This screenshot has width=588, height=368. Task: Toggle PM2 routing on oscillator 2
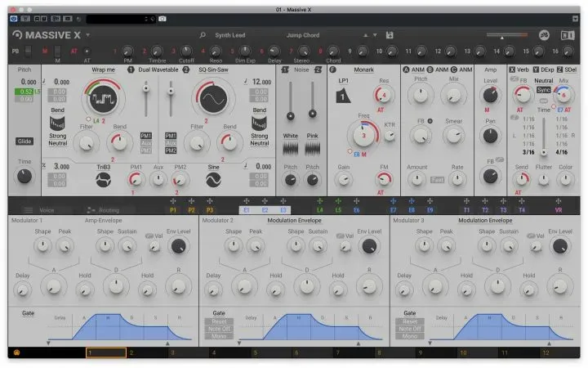point(171,150)
